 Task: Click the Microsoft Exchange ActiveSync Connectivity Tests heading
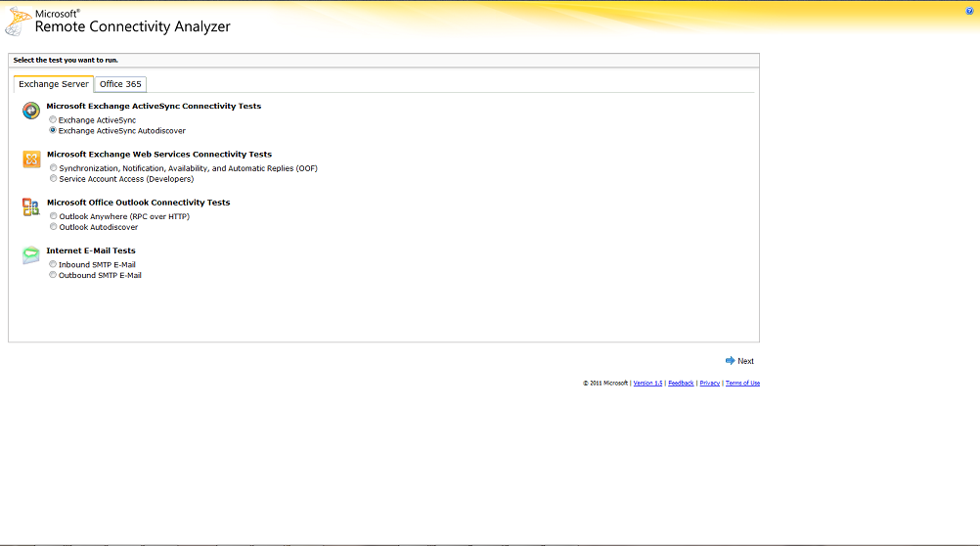[154, 107]
